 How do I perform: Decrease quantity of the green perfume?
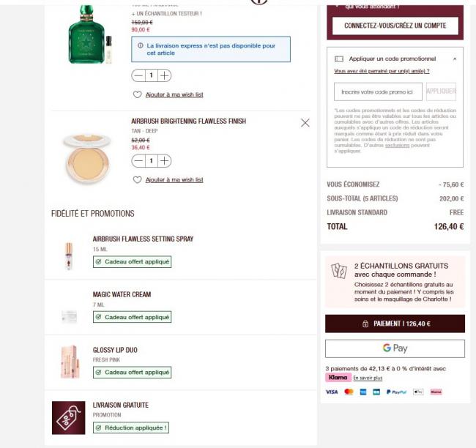(138, 75)
